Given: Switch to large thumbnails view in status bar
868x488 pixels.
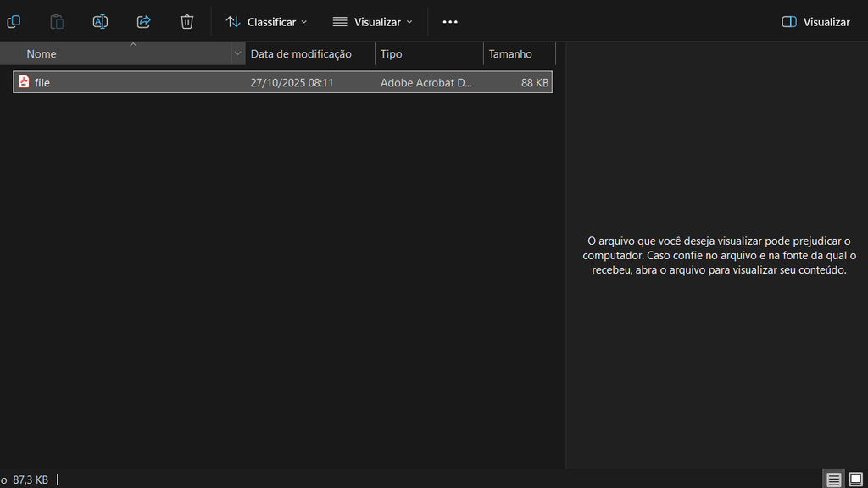Looking at the screenshot, I should [855, 480].
